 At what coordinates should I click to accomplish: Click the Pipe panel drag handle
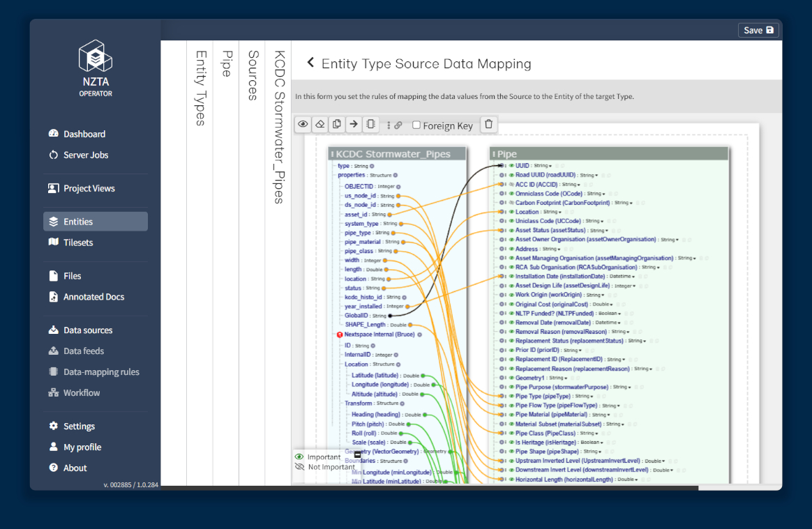point(494,154)
